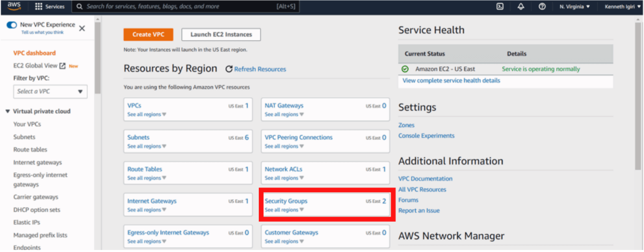Open the N. Virginia region dropdown
Image resolution: width=644 pixels, height=252 pixels.
[x=575, y=7]
